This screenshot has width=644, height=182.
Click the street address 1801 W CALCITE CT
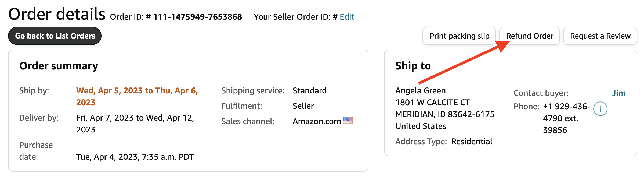(x=433, y=102)
